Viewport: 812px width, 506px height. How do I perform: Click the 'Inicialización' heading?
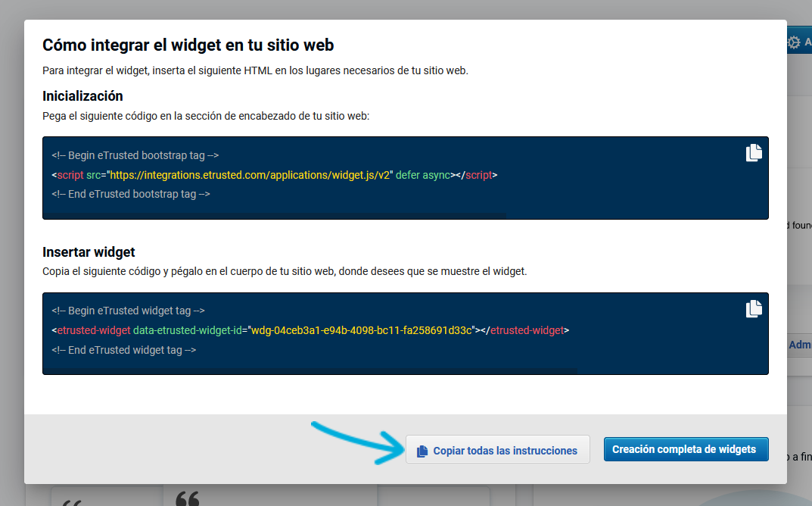pos(82,96)
